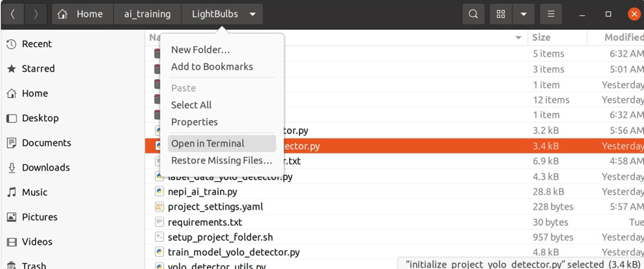The width and height of the screenshot is (644, 269).
Task: Choose Open in Terminal
Action: point(208,144)
